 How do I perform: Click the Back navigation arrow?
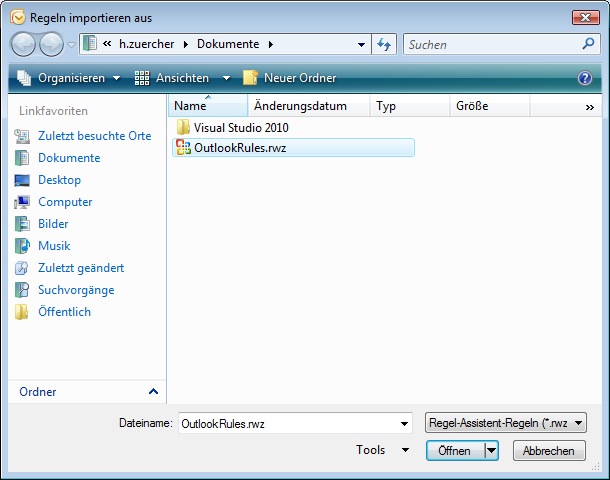[23, 44]
